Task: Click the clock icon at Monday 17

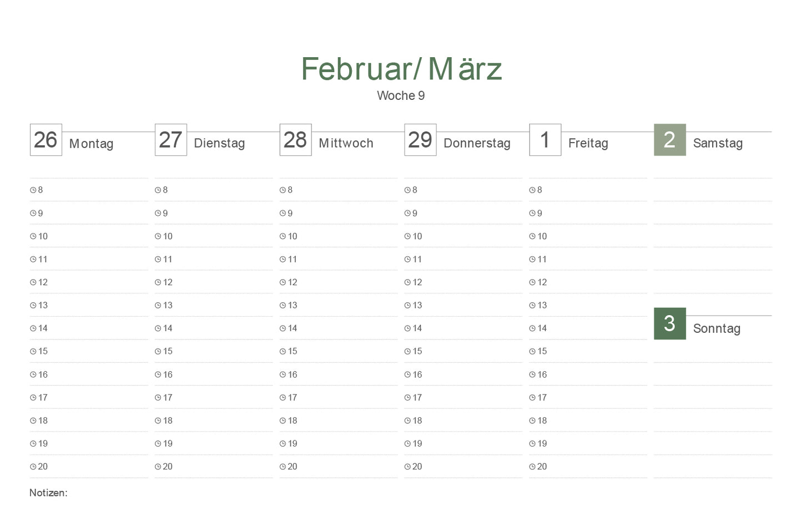Action: 33,398
